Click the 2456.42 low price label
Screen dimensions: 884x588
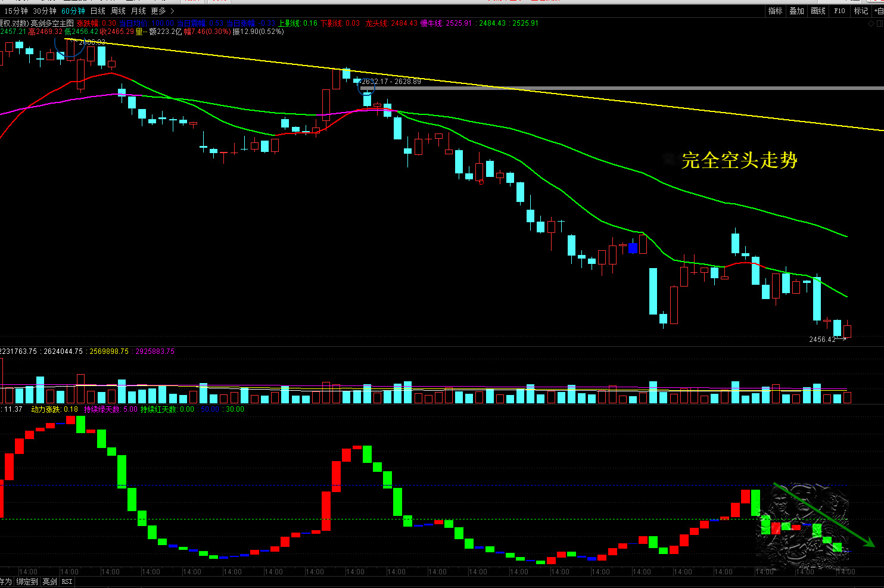[822, 340]
